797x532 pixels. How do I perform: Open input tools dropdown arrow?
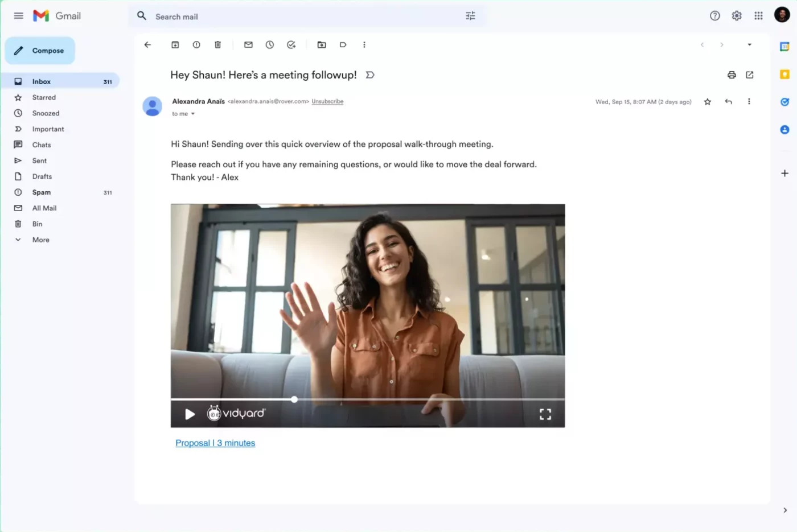(x=750, y=45)
